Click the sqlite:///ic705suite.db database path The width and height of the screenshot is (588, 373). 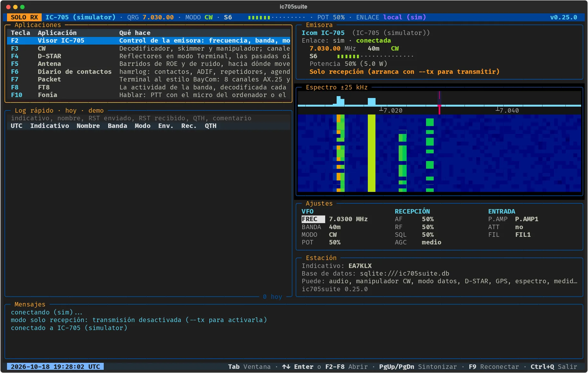click(404, 273)
